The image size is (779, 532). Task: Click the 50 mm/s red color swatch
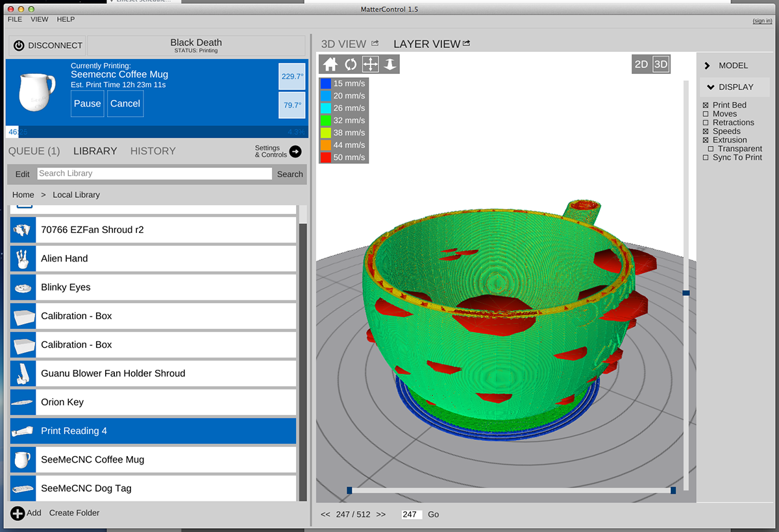point(325,157)
